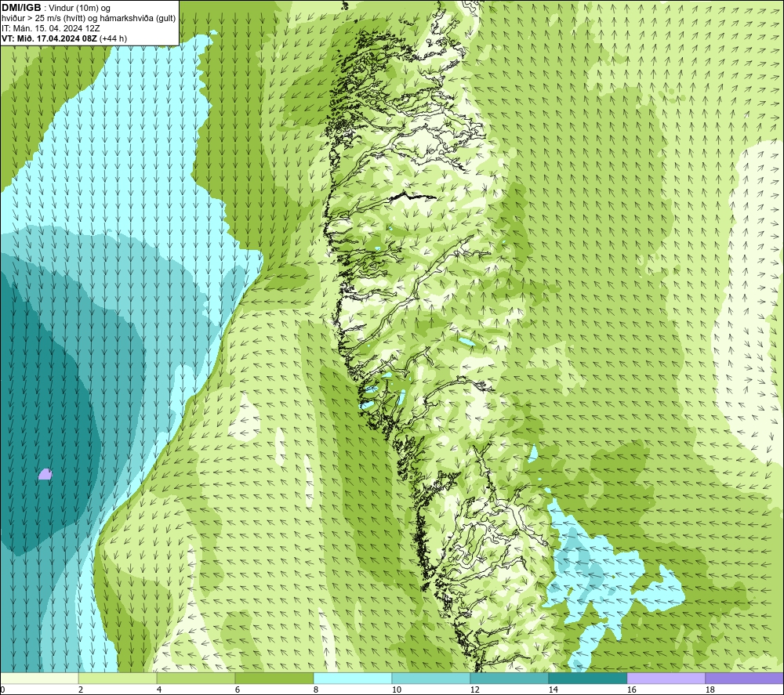Screen dimensions: 784x695
Task: Click the legend scale number '10'
Action: pyautogui.click(x=397, y=690)
